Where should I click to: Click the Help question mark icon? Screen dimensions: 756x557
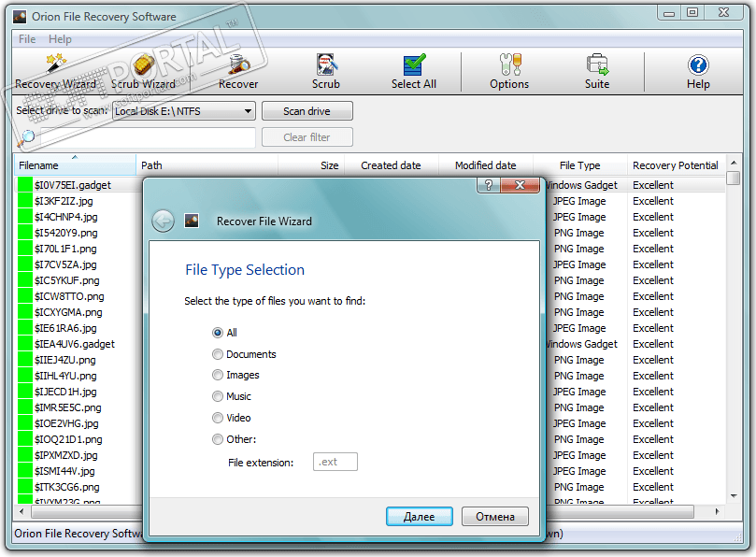(698, 64)
